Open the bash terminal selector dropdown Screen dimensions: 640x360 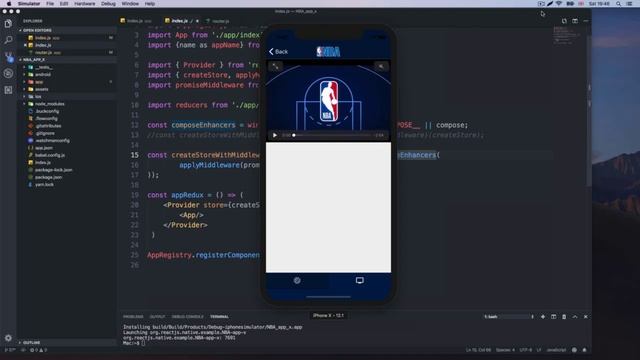click(509, 317)
